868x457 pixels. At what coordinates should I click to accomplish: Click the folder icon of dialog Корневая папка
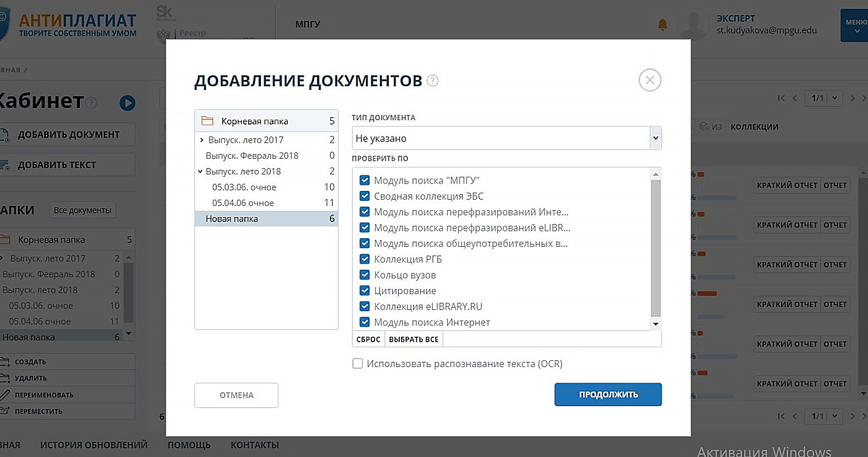207,121
